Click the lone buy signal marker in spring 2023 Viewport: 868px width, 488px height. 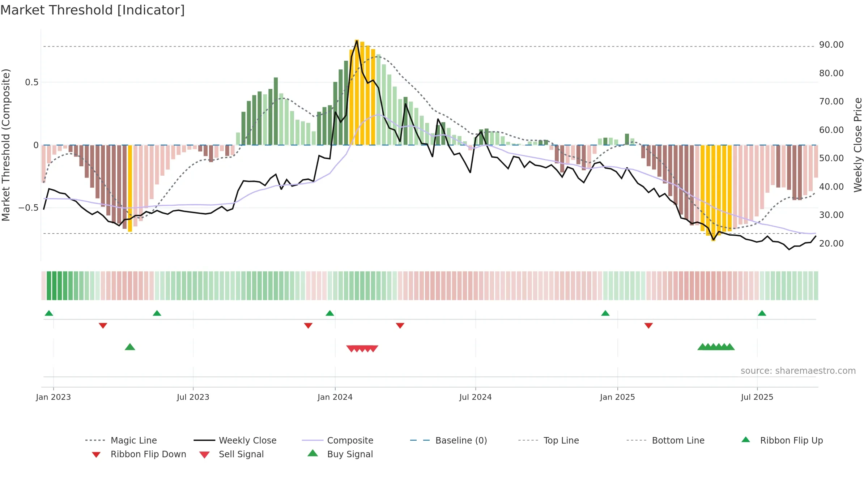click(x=130, y=347)
